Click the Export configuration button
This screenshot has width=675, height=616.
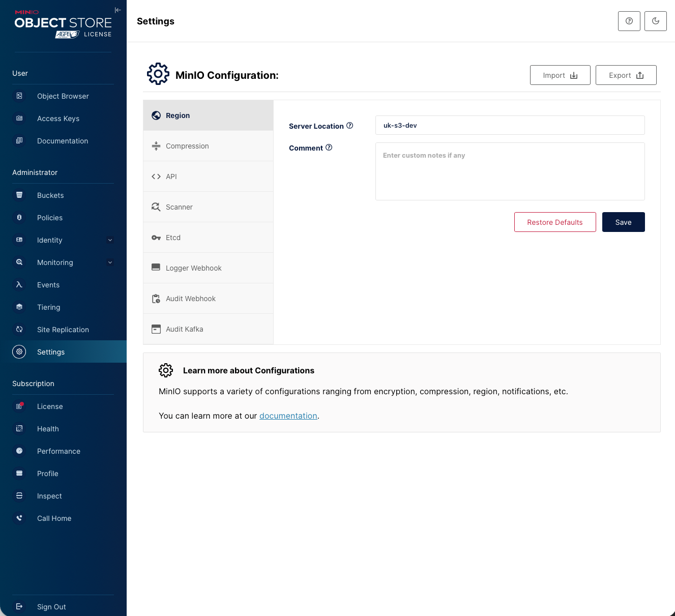pos(626,75)
